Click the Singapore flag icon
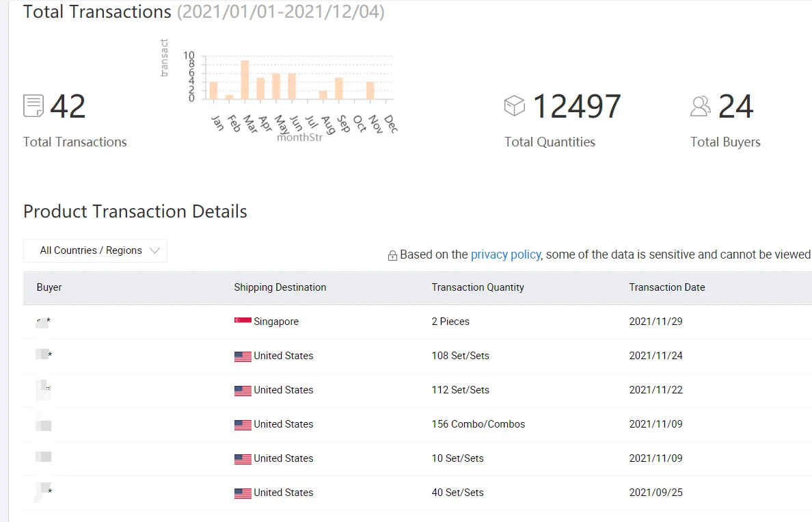Image resolution: width=812 pixels, height=522 pixels. [243, 322]
